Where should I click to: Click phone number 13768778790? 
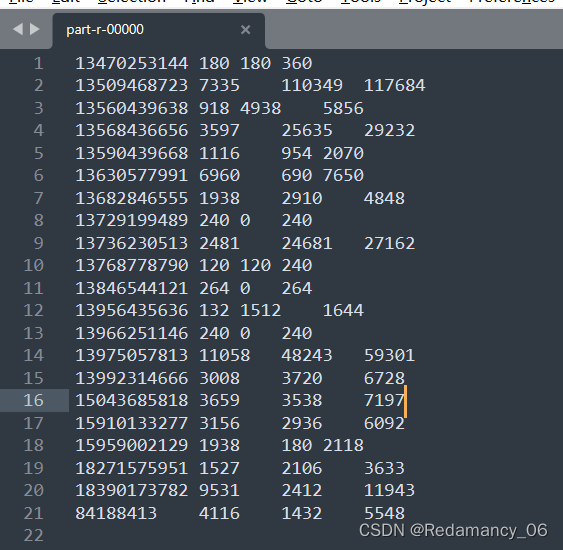131,265
